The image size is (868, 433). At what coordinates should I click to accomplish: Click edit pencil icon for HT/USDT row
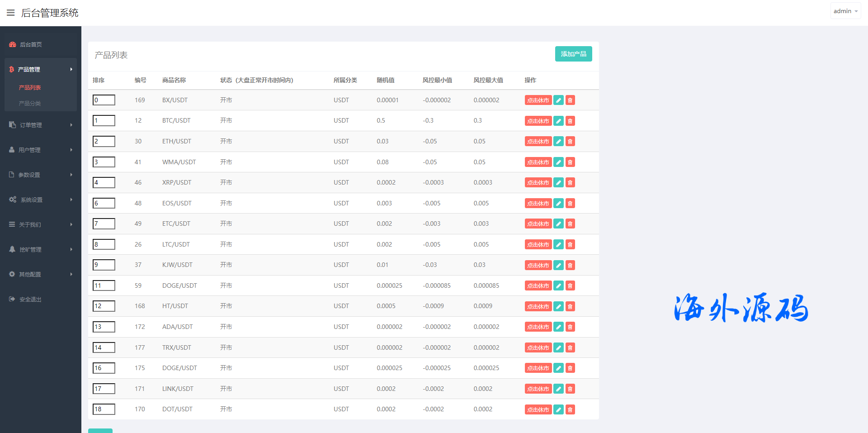(x=558, y=306)
